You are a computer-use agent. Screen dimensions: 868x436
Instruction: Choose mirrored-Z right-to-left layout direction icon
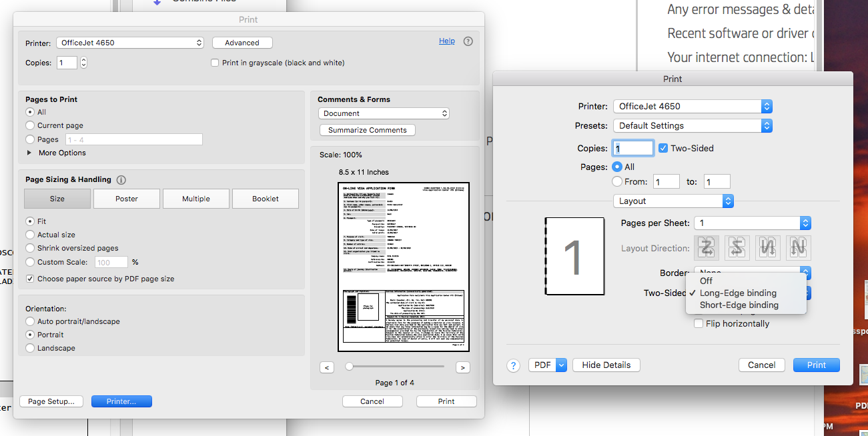[737, 248]
